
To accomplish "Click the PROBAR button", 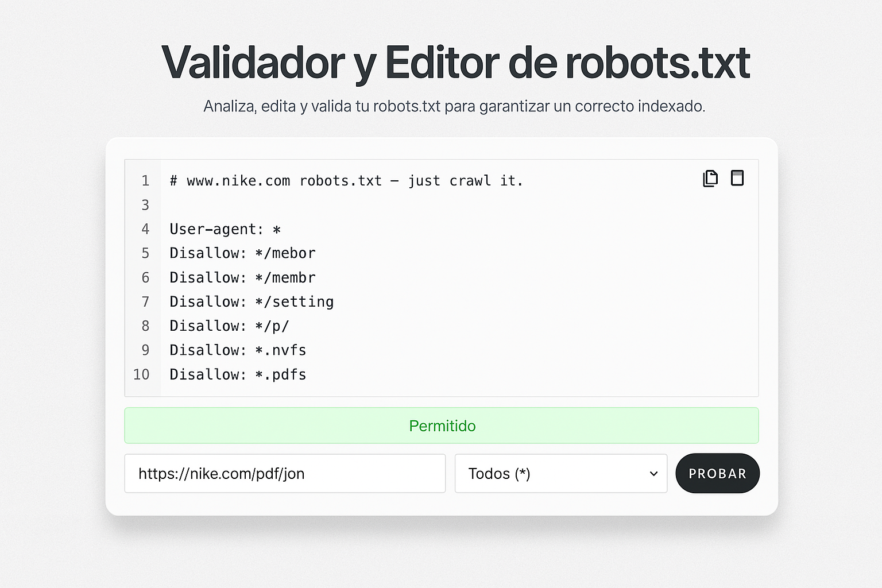I will [717, 474].
